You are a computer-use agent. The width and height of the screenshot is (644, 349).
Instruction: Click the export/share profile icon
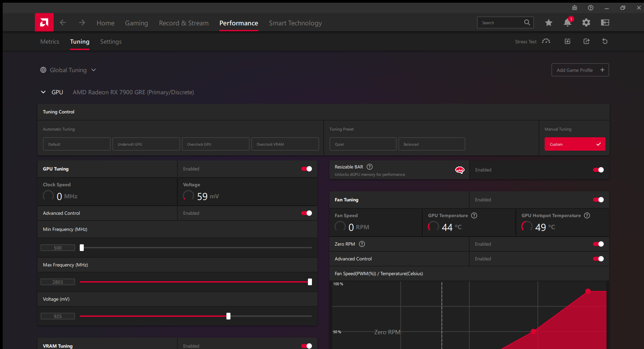pyautogui.click(x=586, y=41)
